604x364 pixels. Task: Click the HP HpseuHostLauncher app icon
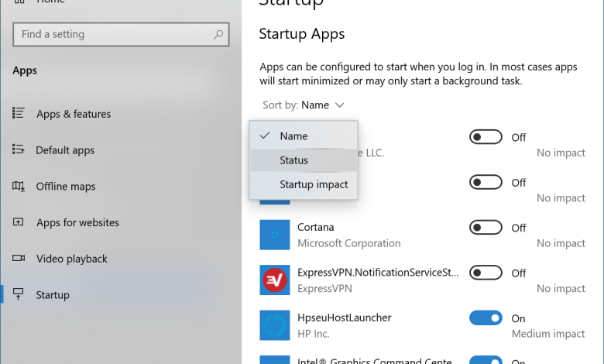coord(275,325)
